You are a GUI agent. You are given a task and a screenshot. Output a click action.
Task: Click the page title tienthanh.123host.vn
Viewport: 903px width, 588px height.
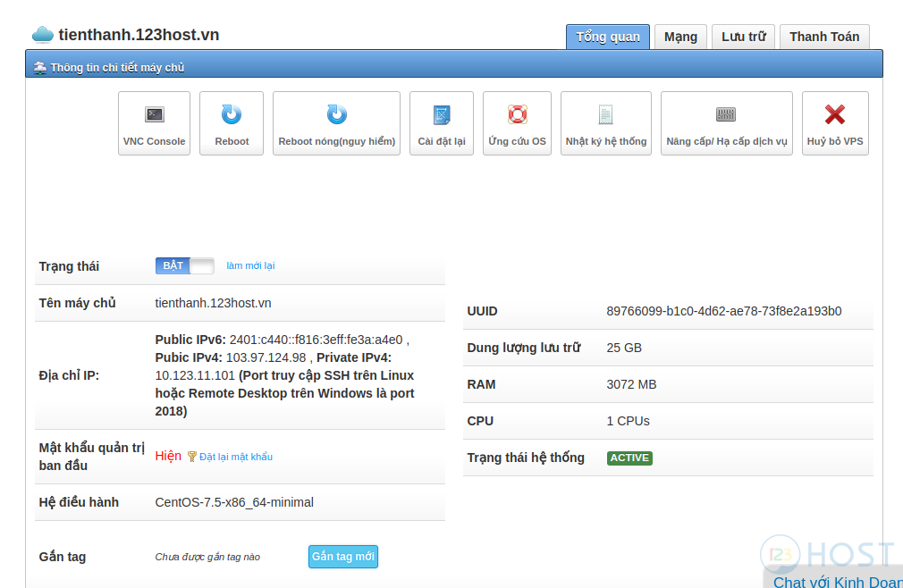[139, 35]
